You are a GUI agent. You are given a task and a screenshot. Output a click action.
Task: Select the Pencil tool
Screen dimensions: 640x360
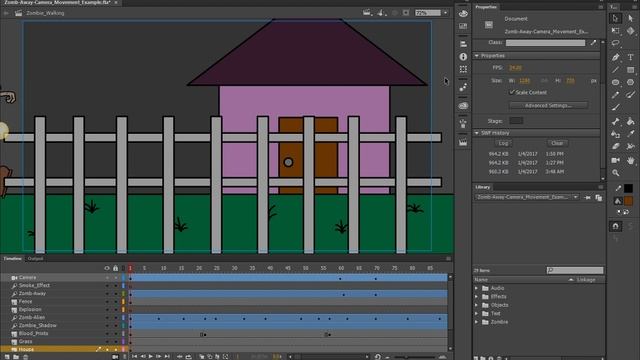[x=616, y=95]
